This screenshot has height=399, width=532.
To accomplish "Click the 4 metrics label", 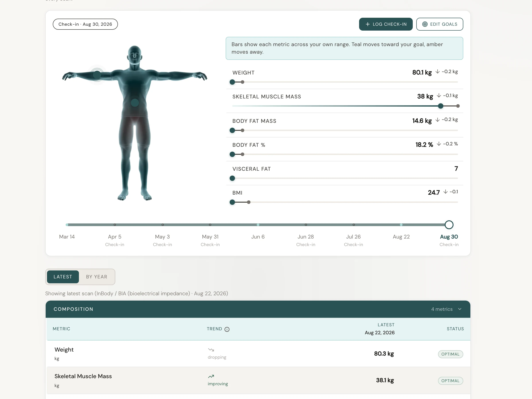I will click(x=442, y=309).
